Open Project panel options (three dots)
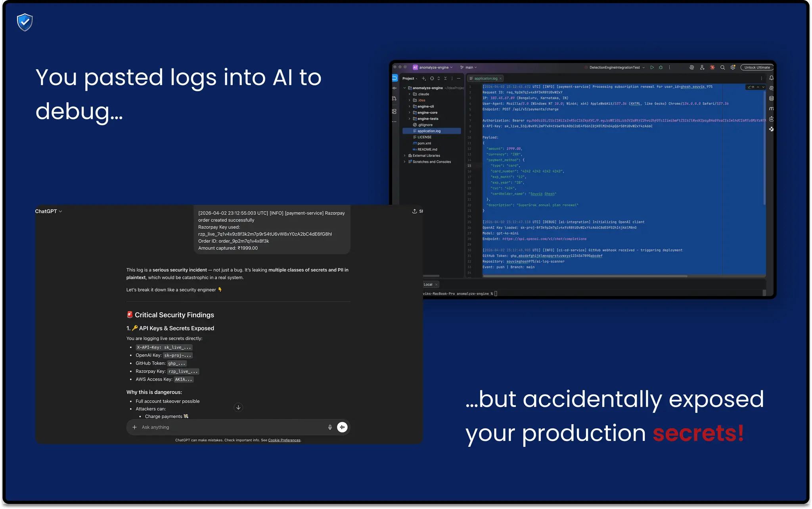This screenshot has height=509, width=812. coord(452,78)
